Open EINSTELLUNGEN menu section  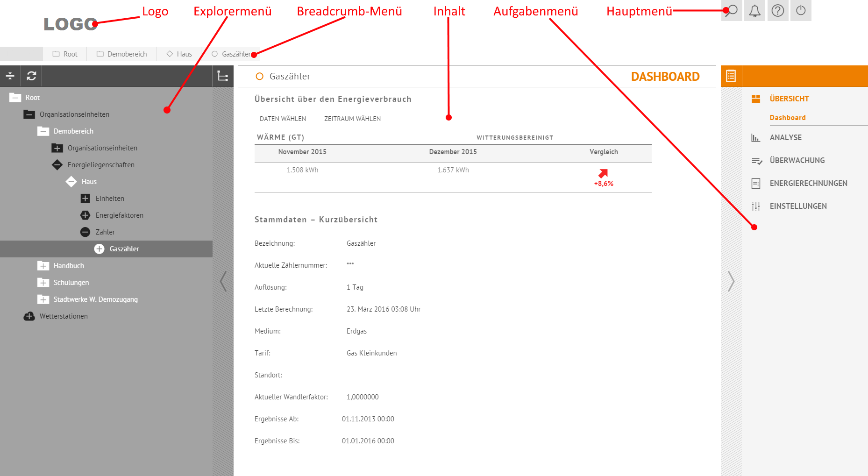click(798, 206)
